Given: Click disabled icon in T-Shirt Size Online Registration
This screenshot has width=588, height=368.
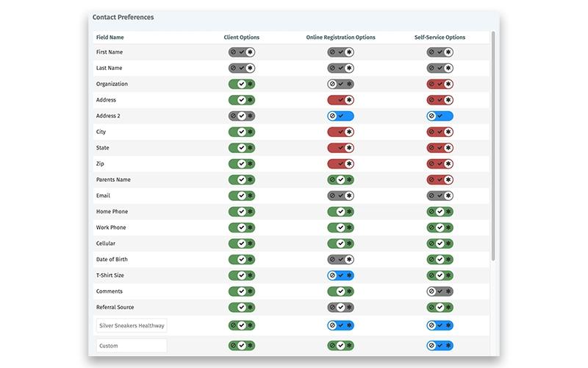Looking at the screenshot, I should point(332,275).
